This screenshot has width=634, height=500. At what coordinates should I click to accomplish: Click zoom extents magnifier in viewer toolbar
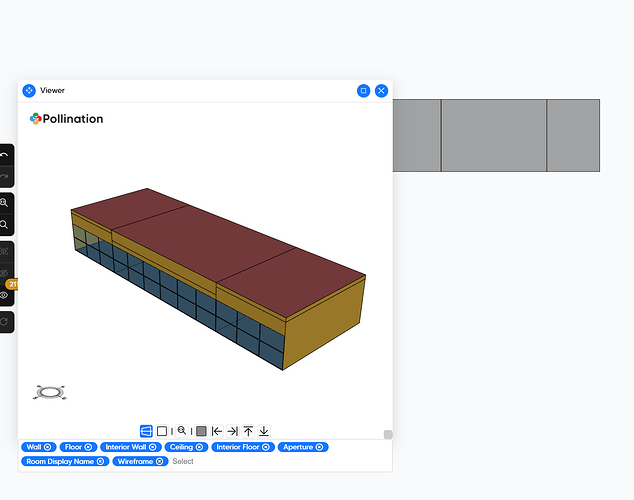(182, 431)
